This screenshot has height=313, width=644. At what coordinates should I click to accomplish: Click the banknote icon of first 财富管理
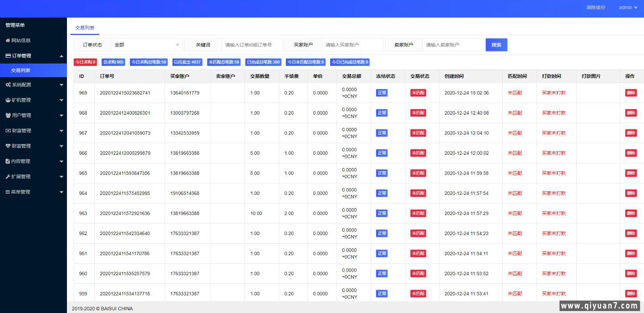coord(8,131)
